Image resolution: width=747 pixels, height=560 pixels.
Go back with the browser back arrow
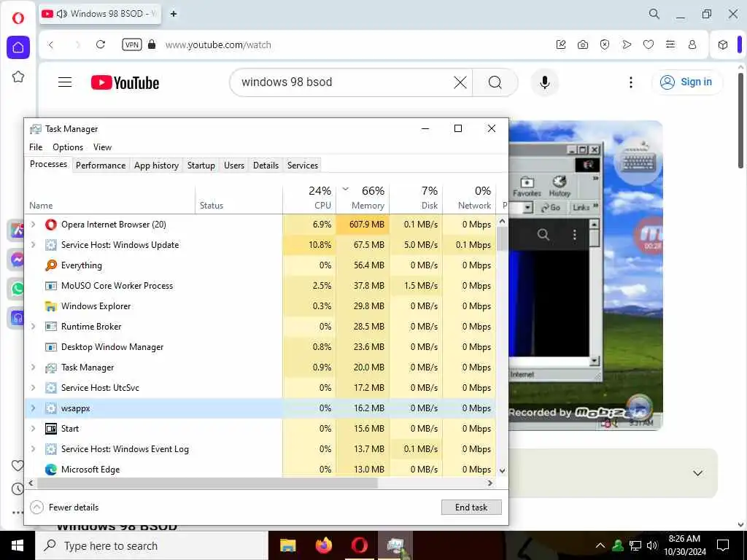pyautogui.click(x=51, y=44)
